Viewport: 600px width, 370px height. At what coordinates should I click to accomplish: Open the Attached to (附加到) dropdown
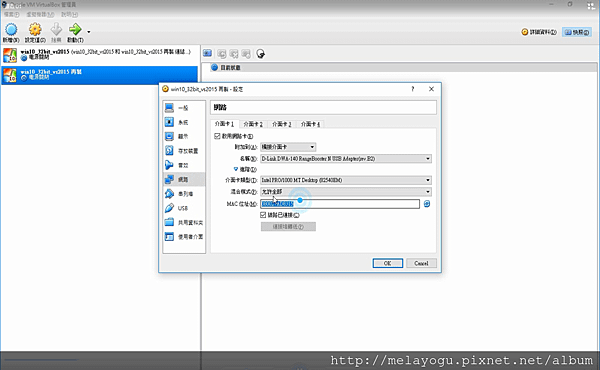point(288,147)
